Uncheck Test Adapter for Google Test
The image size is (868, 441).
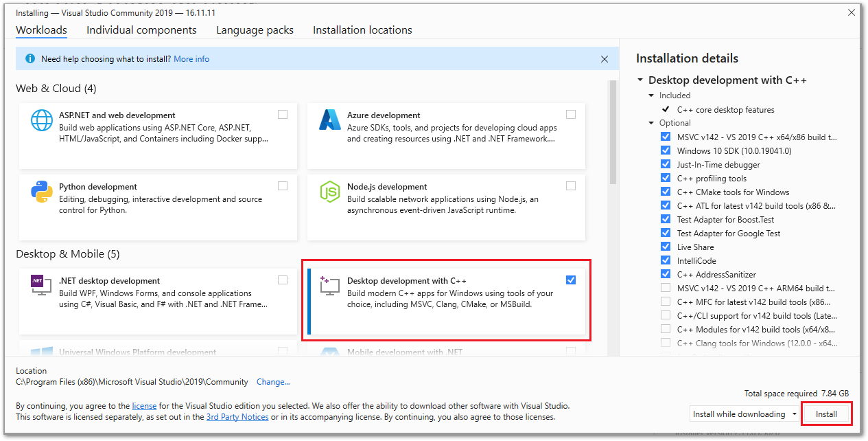(665, 233)
